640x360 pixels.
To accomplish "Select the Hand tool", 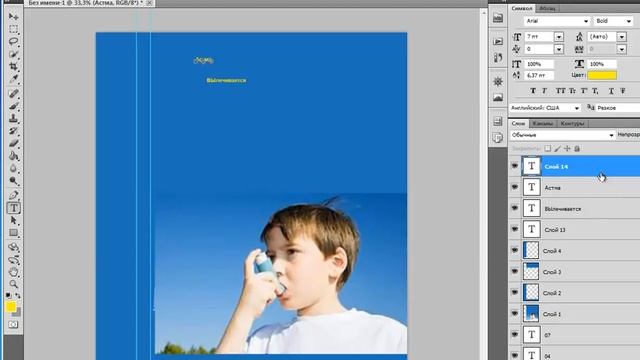I will pos(13,272).
